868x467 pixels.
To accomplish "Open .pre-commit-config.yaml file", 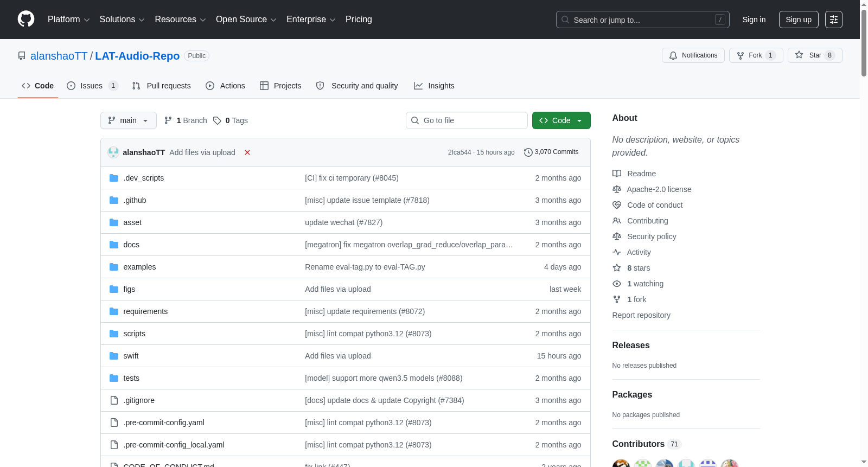I will [164, 423].
